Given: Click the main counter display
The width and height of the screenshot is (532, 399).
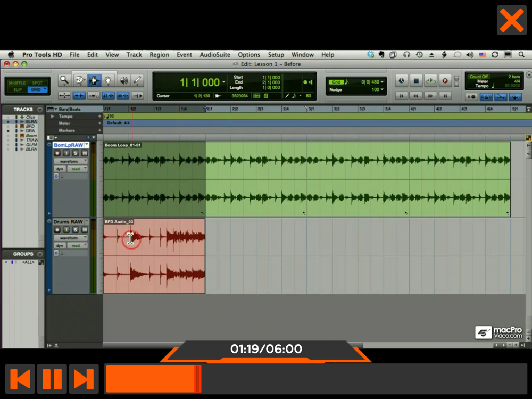Looking at the screenshot, I should (200, 82).
